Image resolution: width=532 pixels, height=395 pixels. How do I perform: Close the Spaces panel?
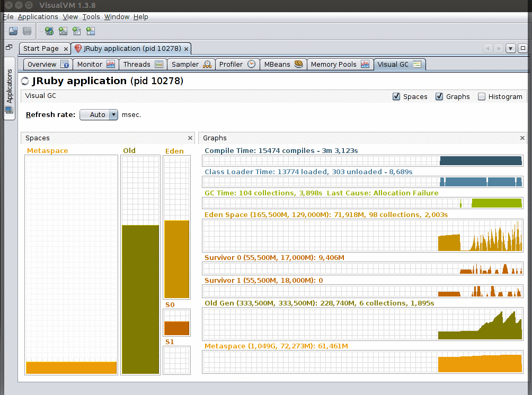(x=190, y=138)
